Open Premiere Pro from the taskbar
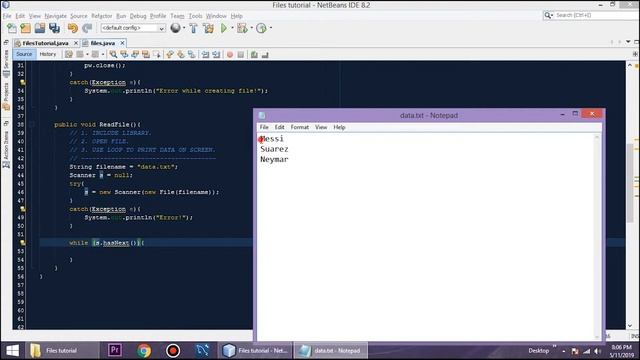This screenshot has height=360, width=640. (115, 350)
